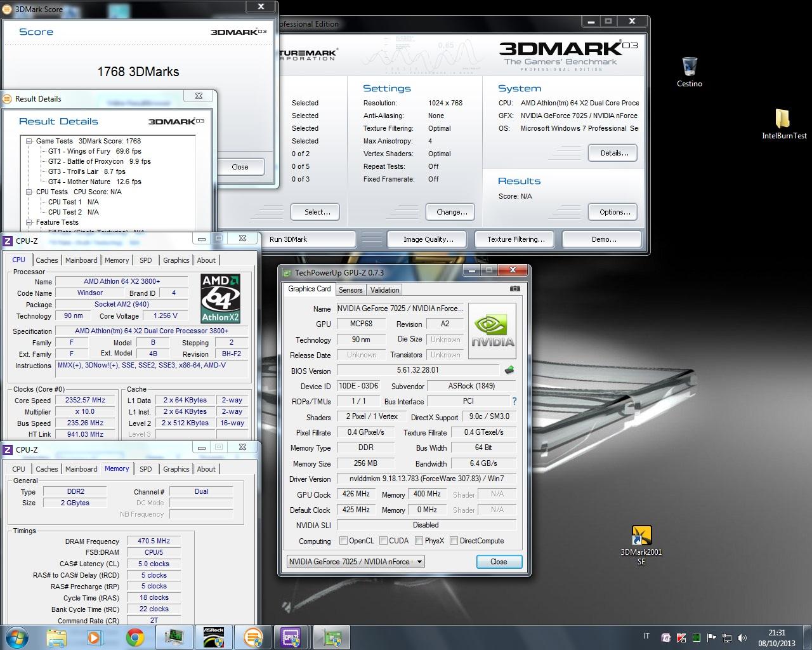Open the SPD tab in upper CPU-Z

(x=146, y=260)
